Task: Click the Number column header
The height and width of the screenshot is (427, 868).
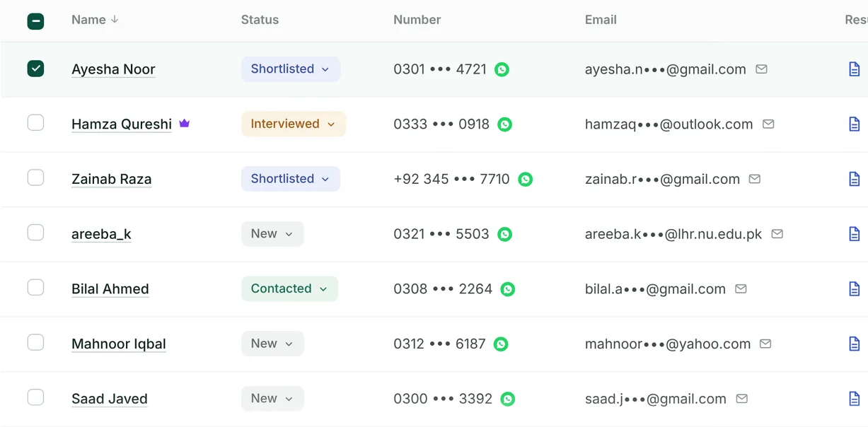Action: pyautogui.click(x=417, y=20)
